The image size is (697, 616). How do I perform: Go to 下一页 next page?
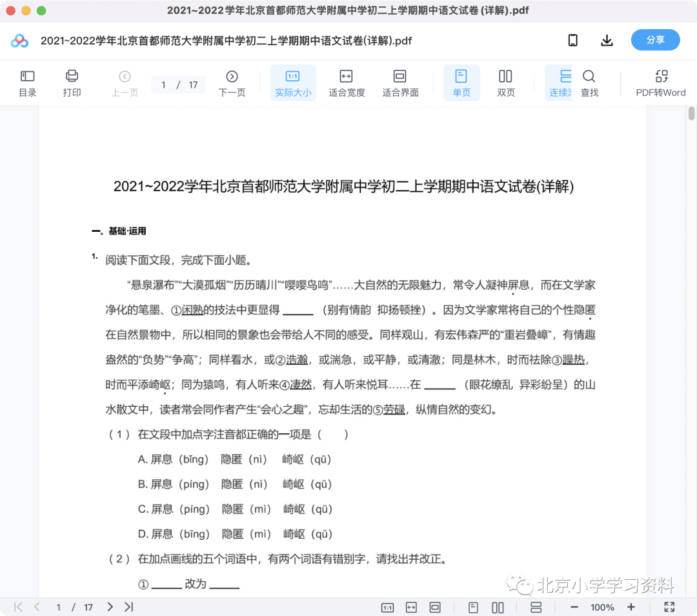(x=232, y=83)
